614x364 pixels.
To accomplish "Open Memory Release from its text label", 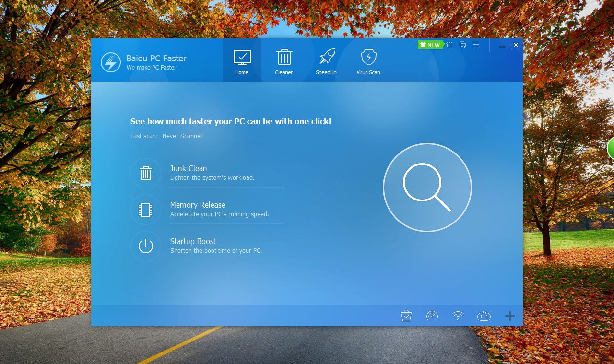I will (197, 205).
